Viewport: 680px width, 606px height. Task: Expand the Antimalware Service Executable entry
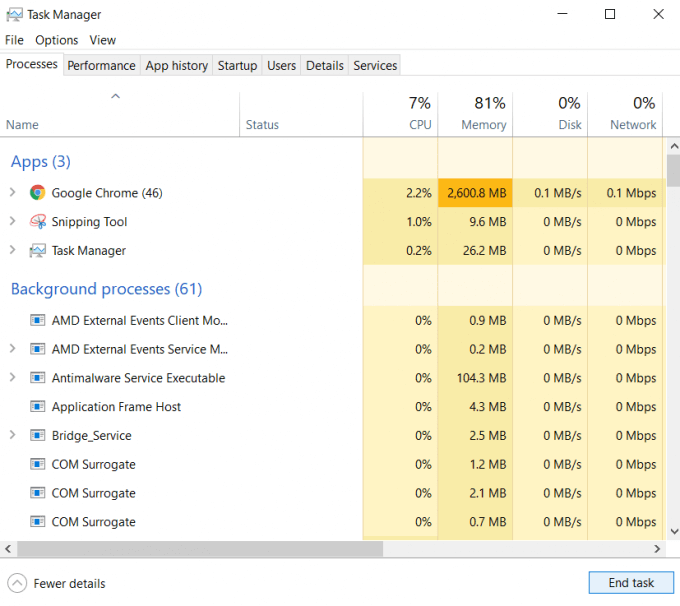click(x=12, y=378)
